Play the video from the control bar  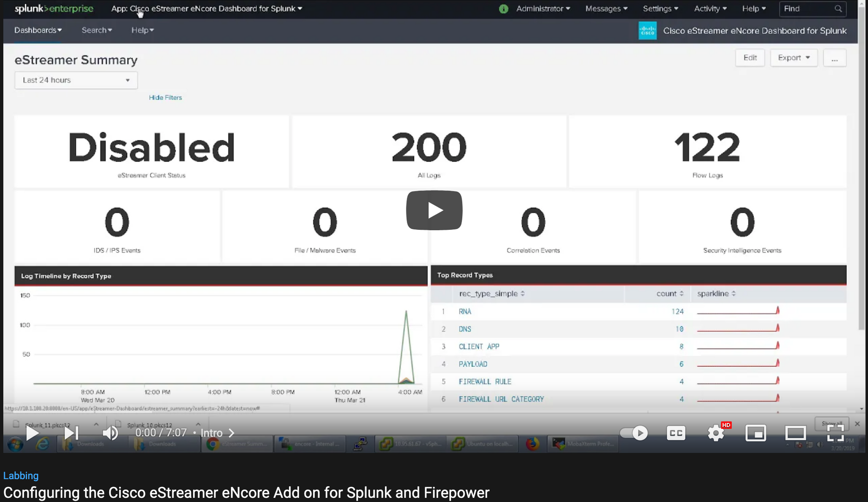[32, 433]
